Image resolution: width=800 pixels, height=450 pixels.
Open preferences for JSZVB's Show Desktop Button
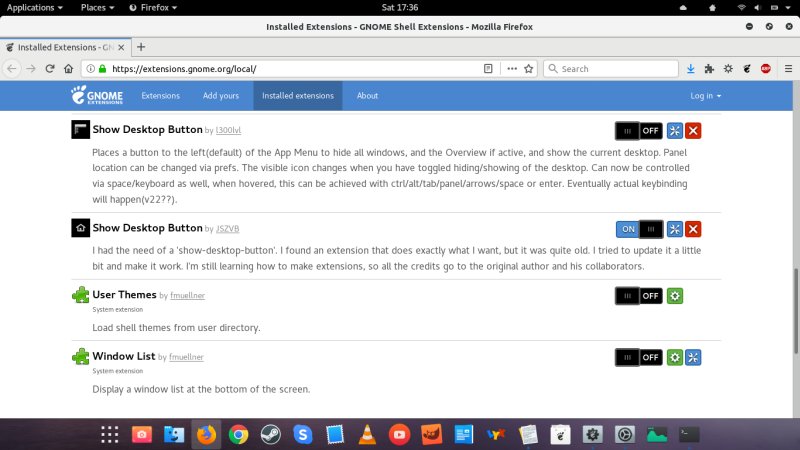tap(674, 229)
